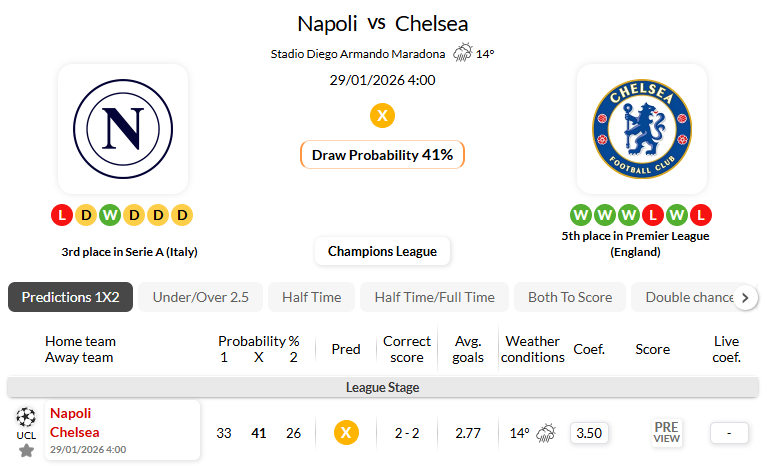Image resolution: width=767 pixels, height=466 pixels.
Task: Open the match PRE VIEW button
Action: (667, 432)
